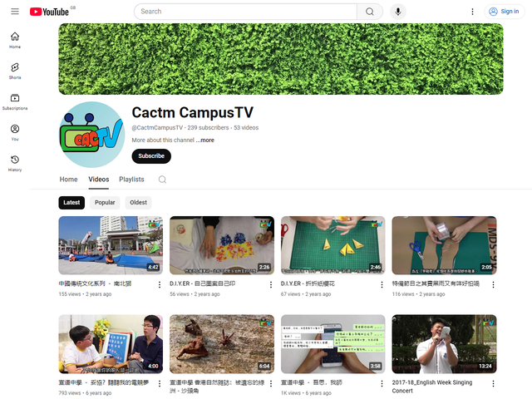Open the 折折紙櫻花 video thumbnail
Viewport: 532px width, 399px height.
[x=332, y=245]
